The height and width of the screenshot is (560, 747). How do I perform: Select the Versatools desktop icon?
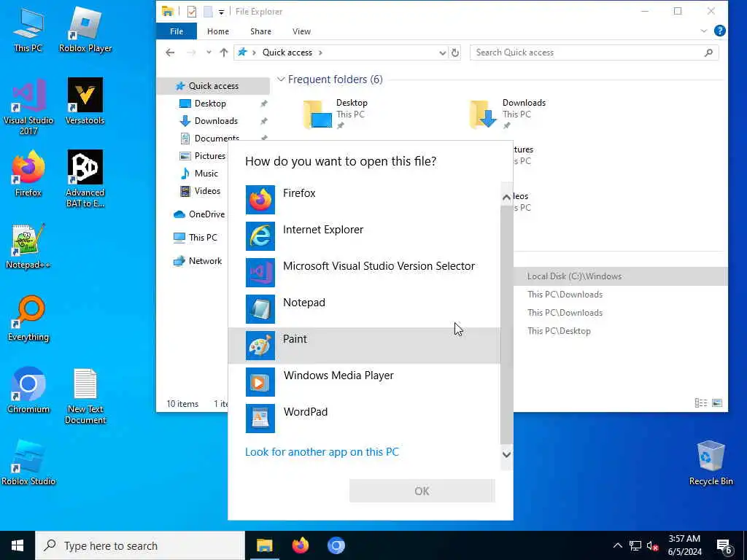pos(85,101)
